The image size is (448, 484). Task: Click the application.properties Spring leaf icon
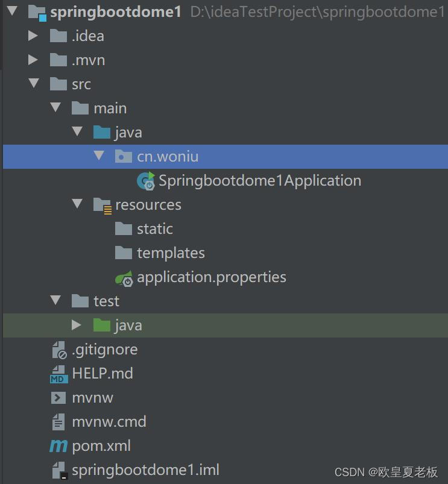124,278
